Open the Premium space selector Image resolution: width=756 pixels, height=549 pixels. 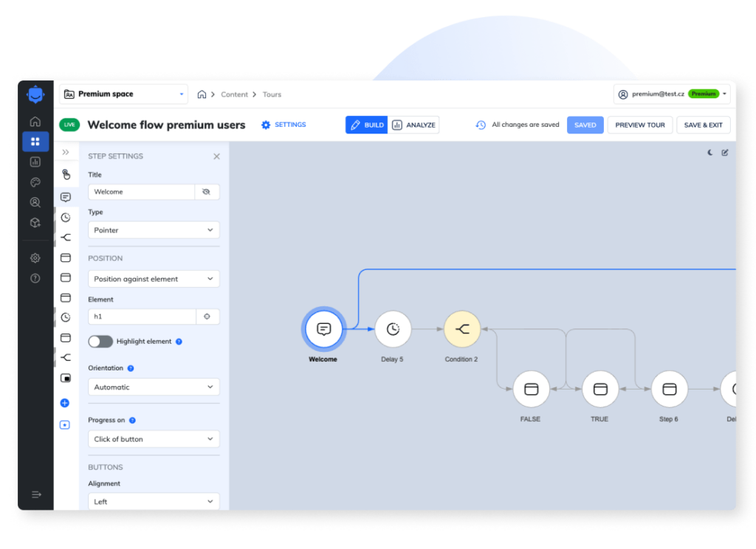124,94
